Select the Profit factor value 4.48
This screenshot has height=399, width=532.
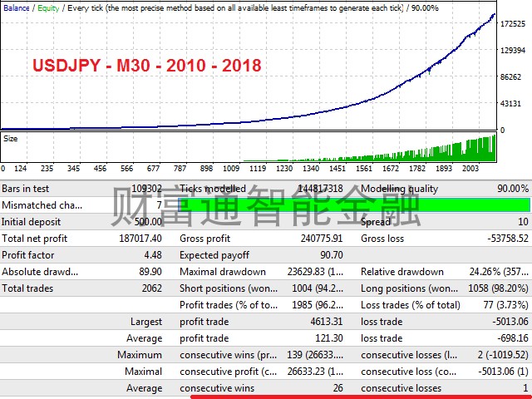(x=153, y=255)
